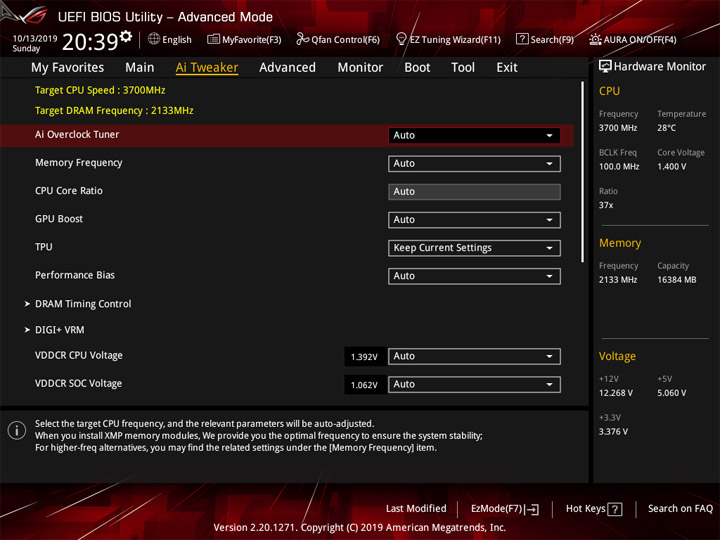Open Hot Keys question mark icon

tap(615, 509)
